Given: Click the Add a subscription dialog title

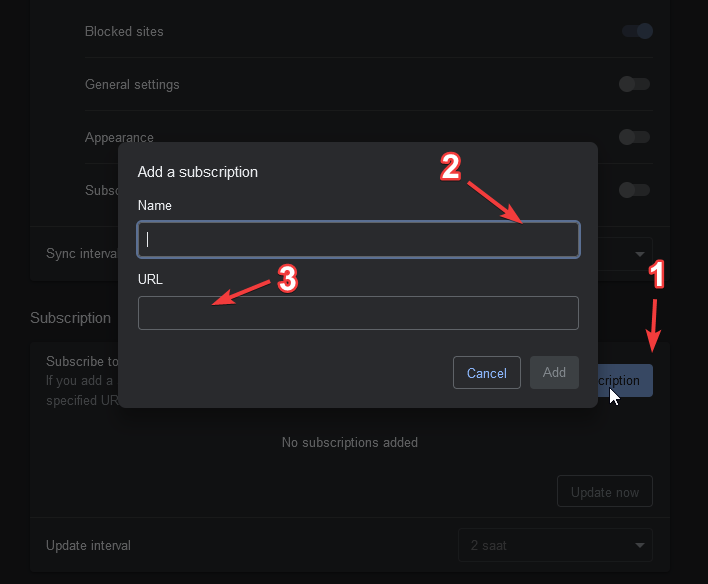Looking at the screenshot, I should click(x=198, y=172).
